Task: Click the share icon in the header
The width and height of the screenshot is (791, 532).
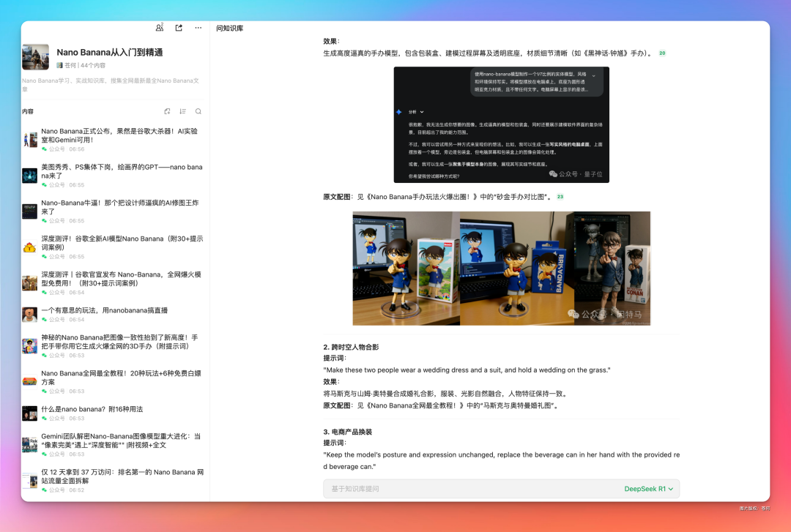Action: coord(179,28)
